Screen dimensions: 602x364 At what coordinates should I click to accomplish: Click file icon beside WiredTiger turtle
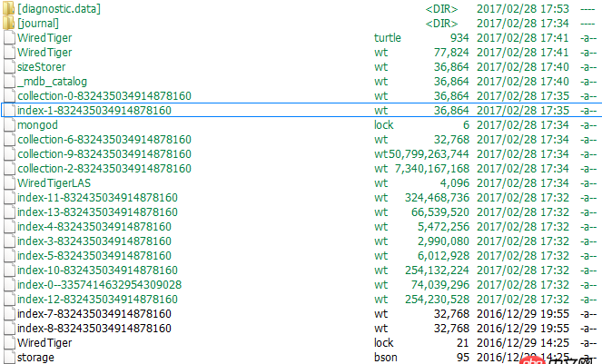9,38
